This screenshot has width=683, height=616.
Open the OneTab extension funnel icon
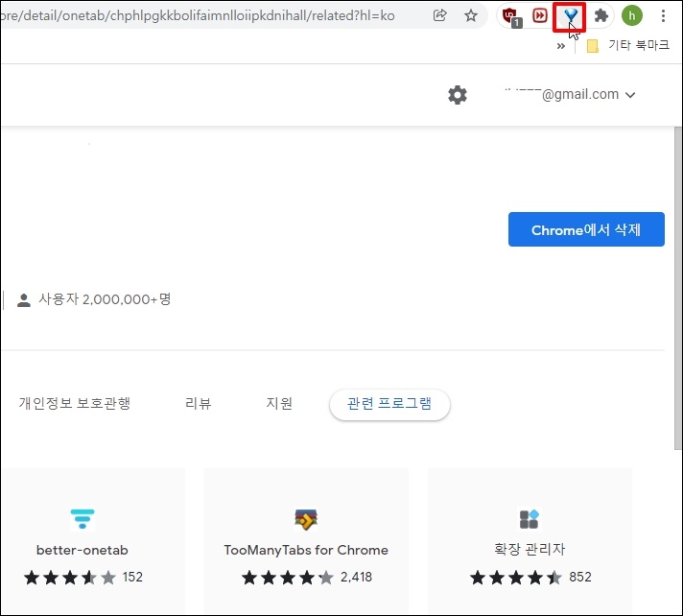pos(570,16)
